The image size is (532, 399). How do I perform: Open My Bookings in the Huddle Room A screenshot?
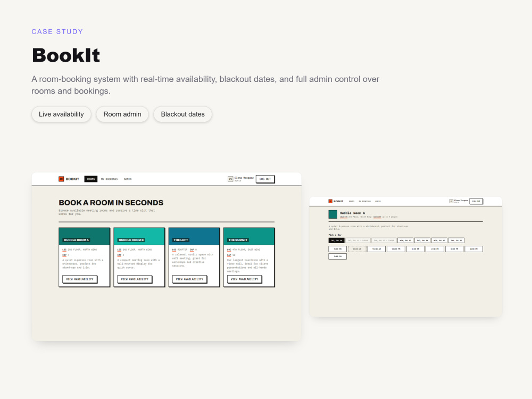pyautogui.click(x=365, y=201)
